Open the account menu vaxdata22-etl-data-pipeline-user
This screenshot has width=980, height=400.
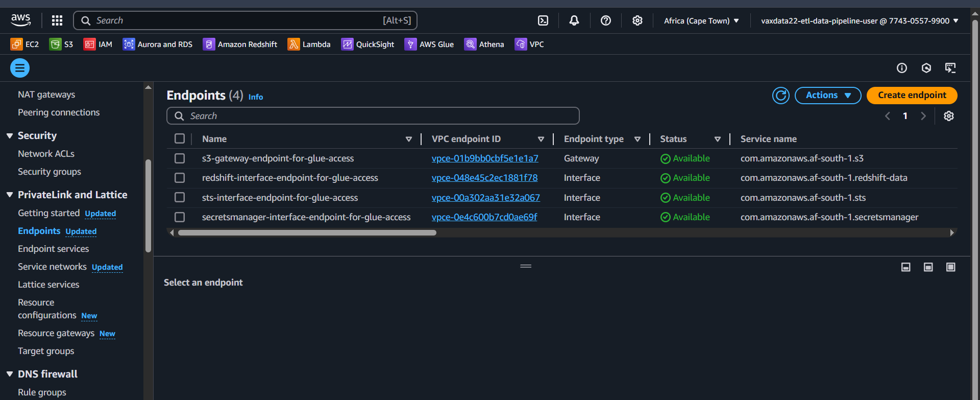click(860, 21)
